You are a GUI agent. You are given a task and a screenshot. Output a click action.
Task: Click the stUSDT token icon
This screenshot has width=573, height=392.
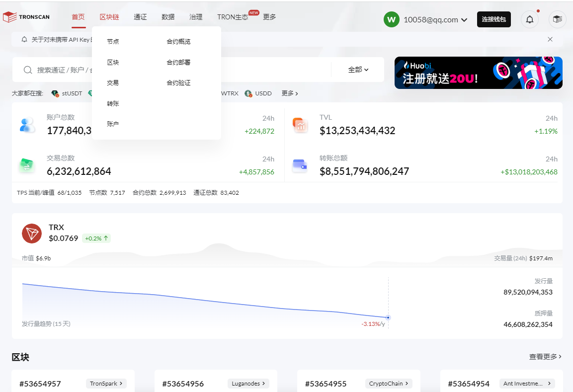point(55,93)
